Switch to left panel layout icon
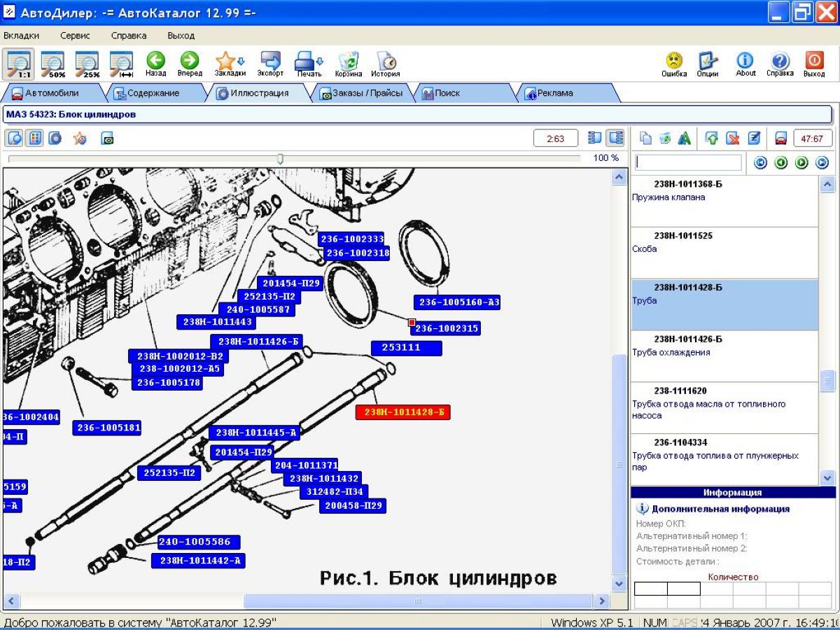Screen dimensions: 840x630 click(x=595, y=138)
